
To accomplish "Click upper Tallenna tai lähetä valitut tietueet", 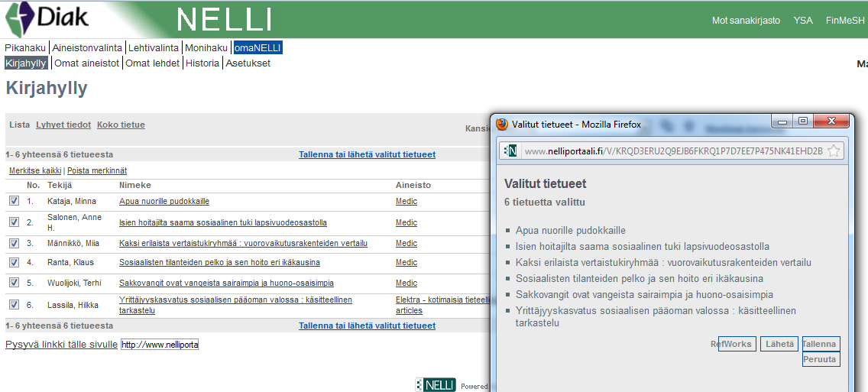I will pyautogui.click(x=367, y=154).
